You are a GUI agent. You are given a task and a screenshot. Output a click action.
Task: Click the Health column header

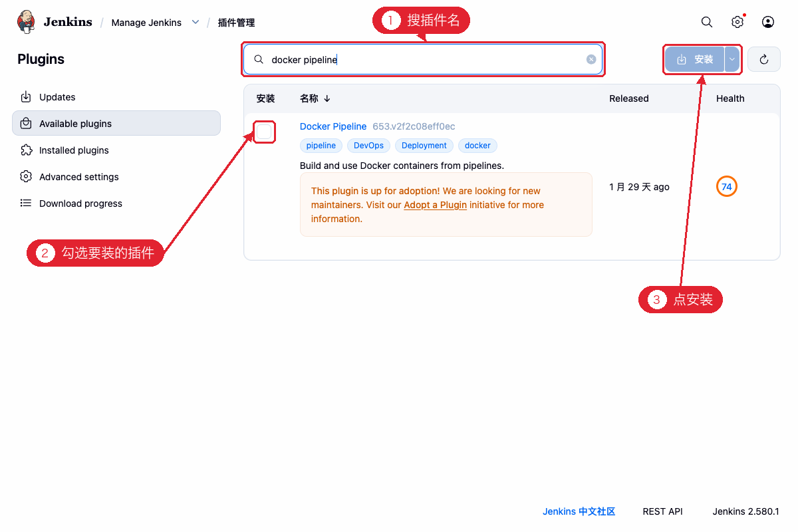point(730,98)
